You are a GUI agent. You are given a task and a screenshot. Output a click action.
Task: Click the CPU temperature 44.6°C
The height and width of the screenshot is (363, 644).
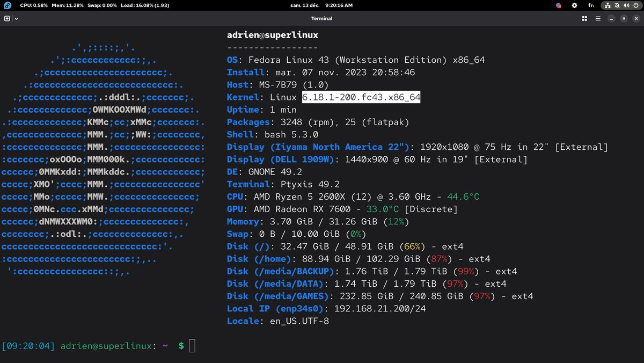pyautogui.click(x=463, y=197)
